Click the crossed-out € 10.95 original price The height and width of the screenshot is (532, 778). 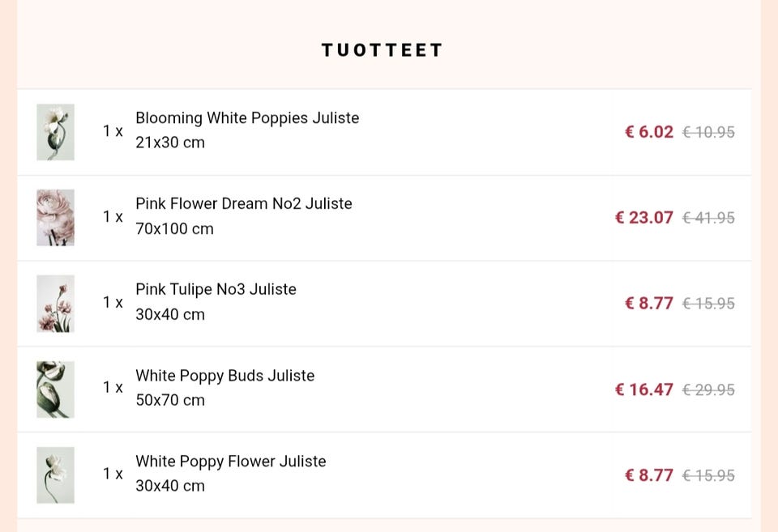tap(708, 132)
